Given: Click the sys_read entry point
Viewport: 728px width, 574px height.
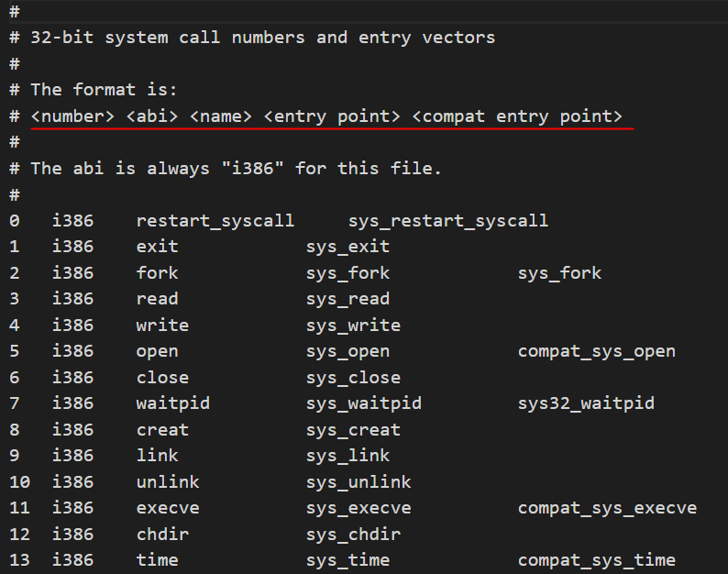Looking at the screenshot, I should pos(347,299).
